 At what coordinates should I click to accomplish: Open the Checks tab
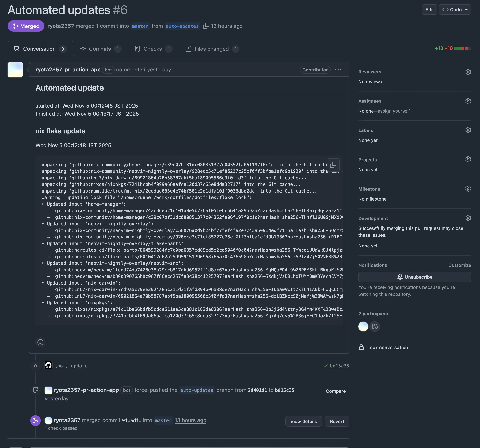pos(152,49)
